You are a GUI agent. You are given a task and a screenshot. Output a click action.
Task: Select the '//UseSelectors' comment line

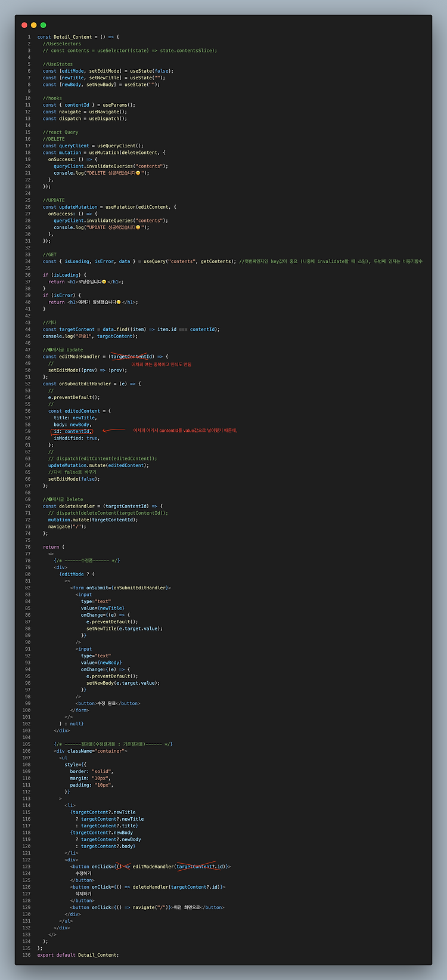tap(62, 44)
